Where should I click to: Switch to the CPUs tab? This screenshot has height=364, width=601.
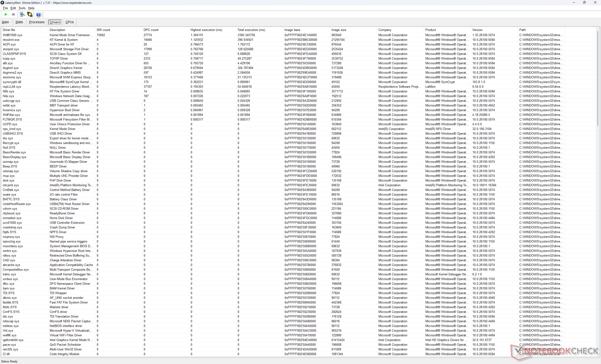(69, 22)
